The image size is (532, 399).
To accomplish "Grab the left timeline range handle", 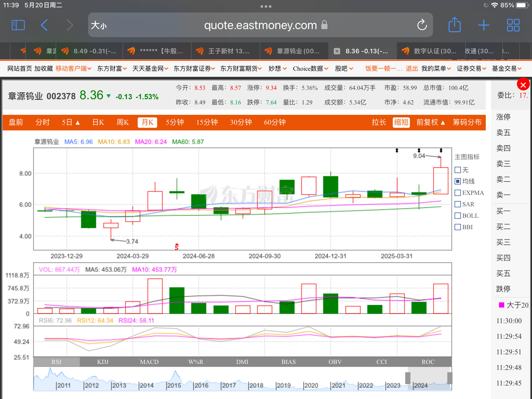I will tap(408, 378).
